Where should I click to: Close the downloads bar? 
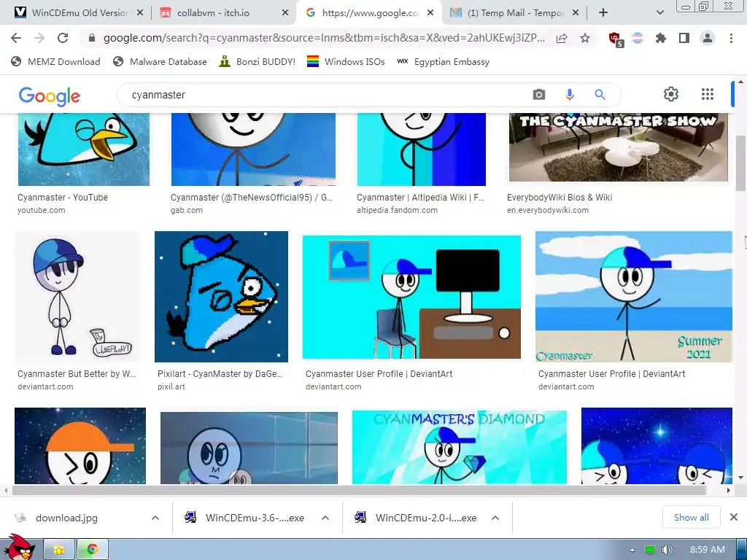pyautogui.click(x=734, y=517)
